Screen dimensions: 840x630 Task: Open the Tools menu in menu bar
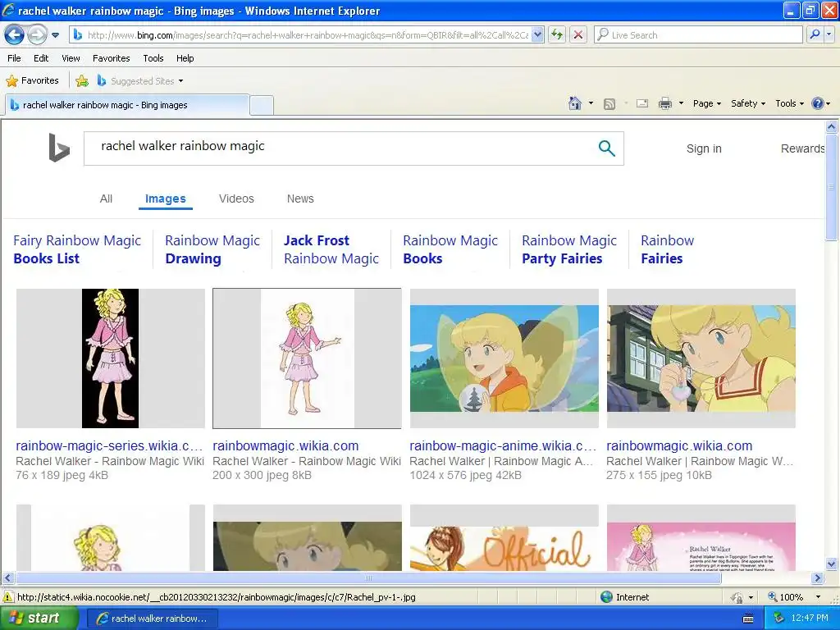(x=153, y=58)
